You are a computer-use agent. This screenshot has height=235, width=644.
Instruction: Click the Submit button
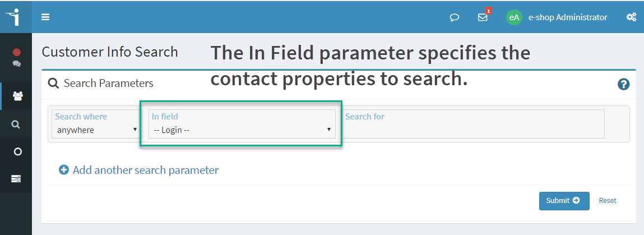click(x=564, y=201)
